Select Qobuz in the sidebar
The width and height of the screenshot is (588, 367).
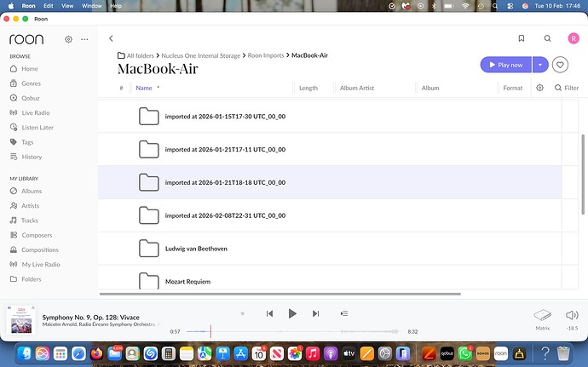pos(30,98)
